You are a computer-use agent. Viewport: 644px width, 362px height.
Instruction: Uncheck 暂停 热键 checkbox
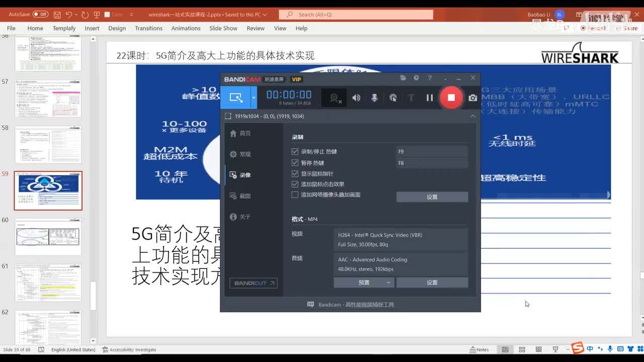coord(295,162)
